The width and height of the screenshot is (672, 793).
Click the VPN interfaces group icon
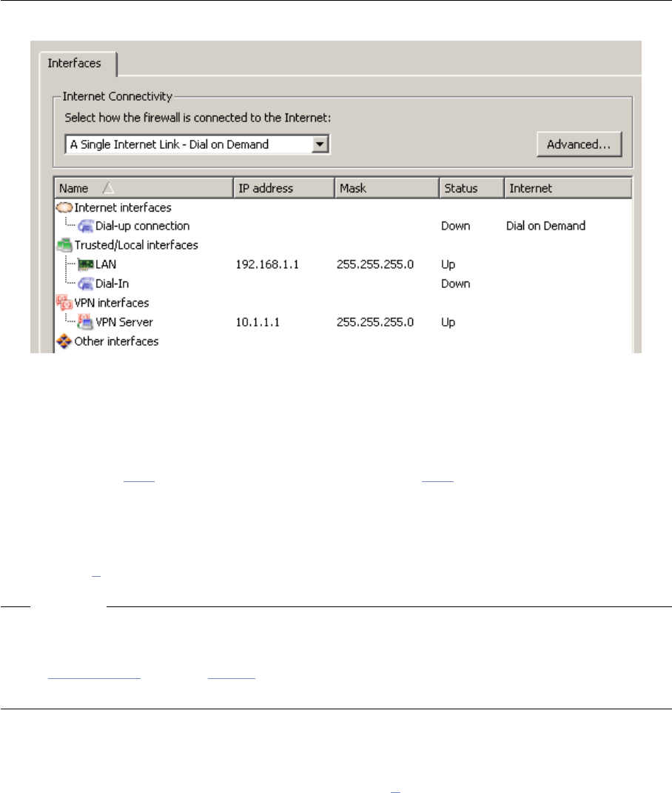(64, 302)
